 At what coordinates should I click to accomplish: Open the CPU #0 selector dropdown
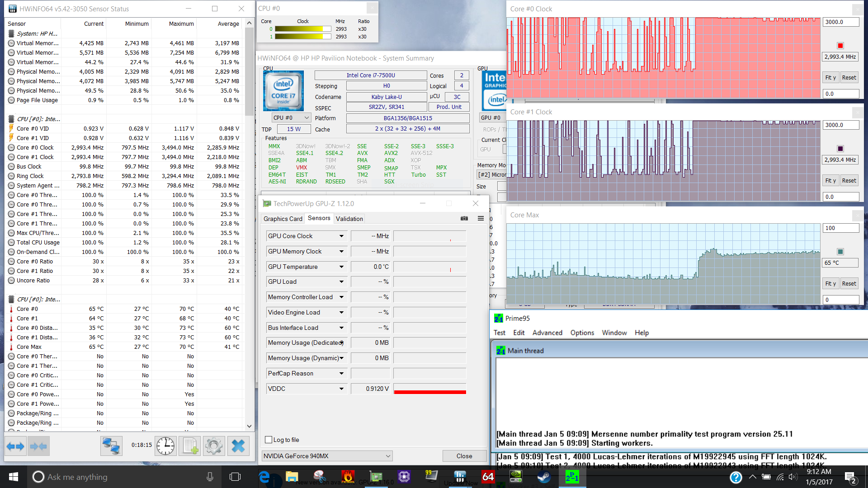click(292, 117)
